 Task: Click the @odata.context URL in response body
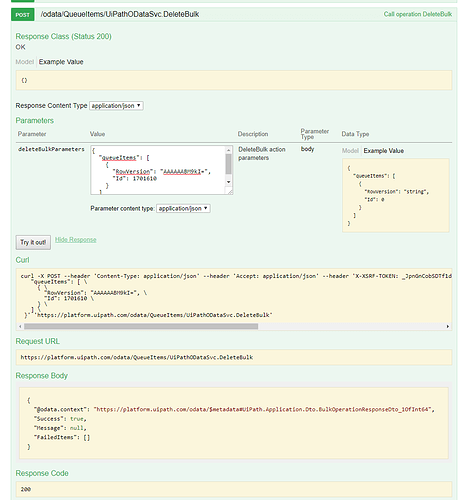262,409
